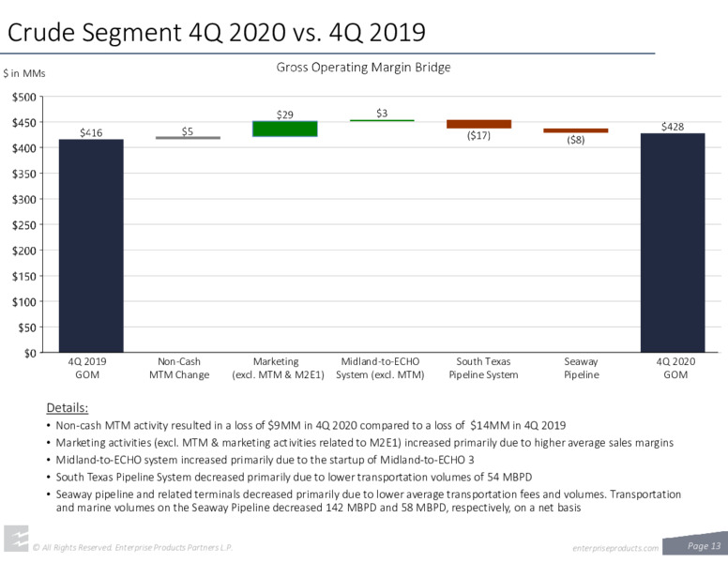Select the dark navy 4Q 2020 GOM bar
The width and height of the screenshot is (728, 563).
click(x=673, y=242)
